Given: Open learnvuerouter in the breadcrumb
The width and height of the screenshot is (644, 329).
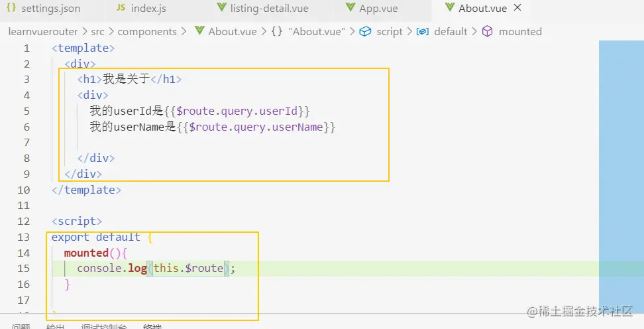Looking at the screenshot, I should [43, 32].
